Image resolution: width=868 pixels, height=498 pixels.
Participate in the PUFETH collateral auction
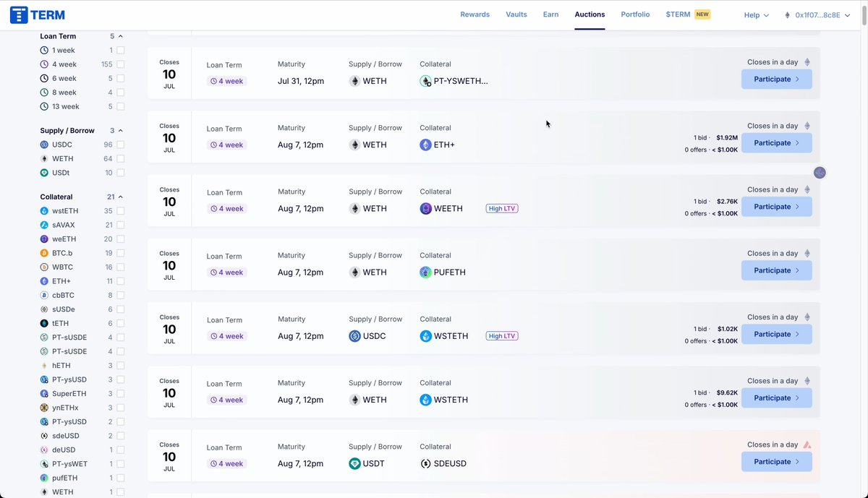(776, 270)
